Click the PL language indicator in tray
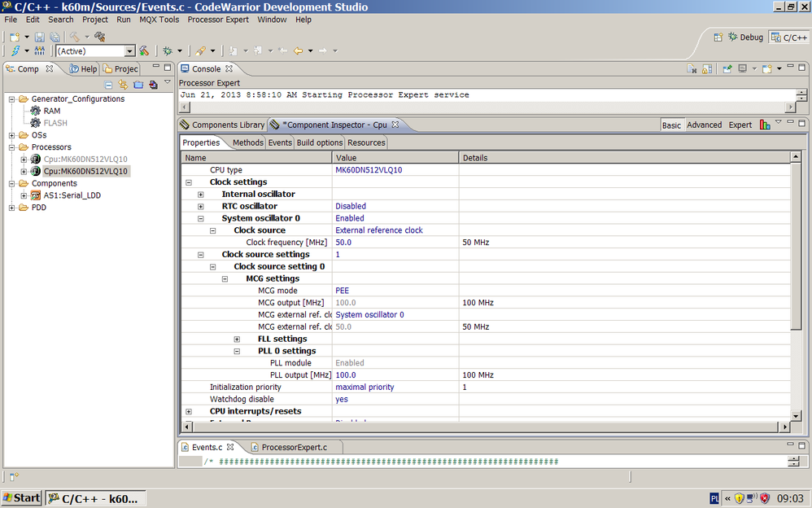The image size is (812, 508). [x=714, y=499]
